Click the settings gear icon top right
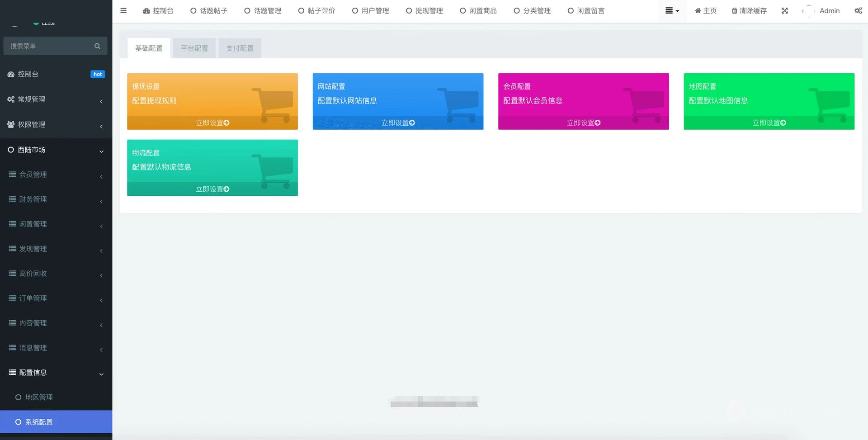868x440 pixels. 858,10
